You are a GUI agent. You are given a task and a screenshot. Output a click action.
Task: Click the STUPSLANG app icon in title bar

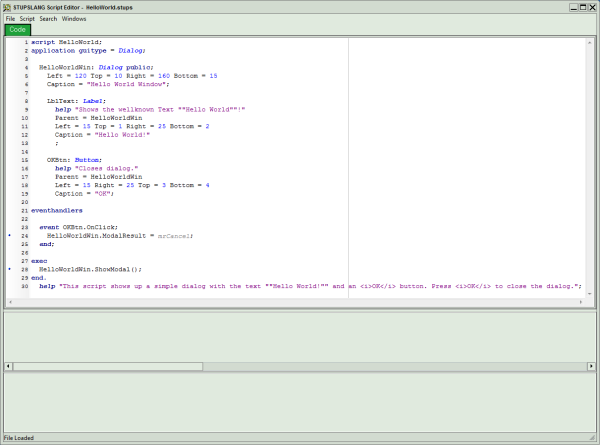[x=7, y=7]
